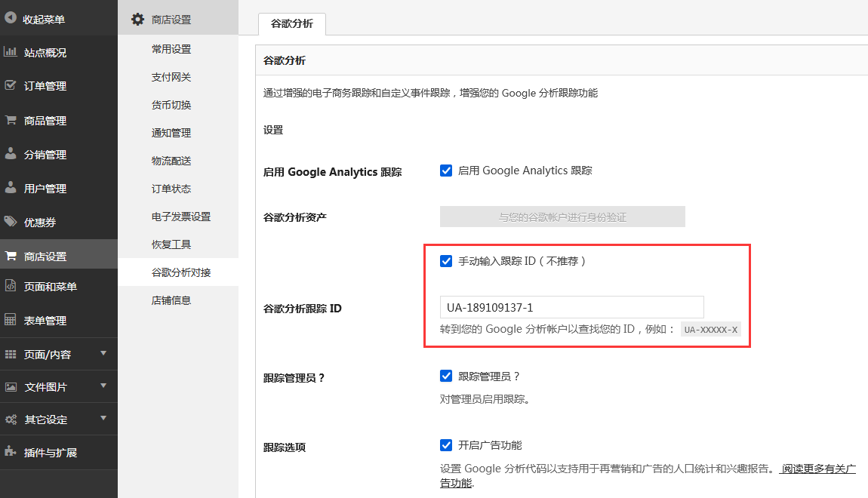Click the collapse menu arrow icon

click(x=11, y=19)
